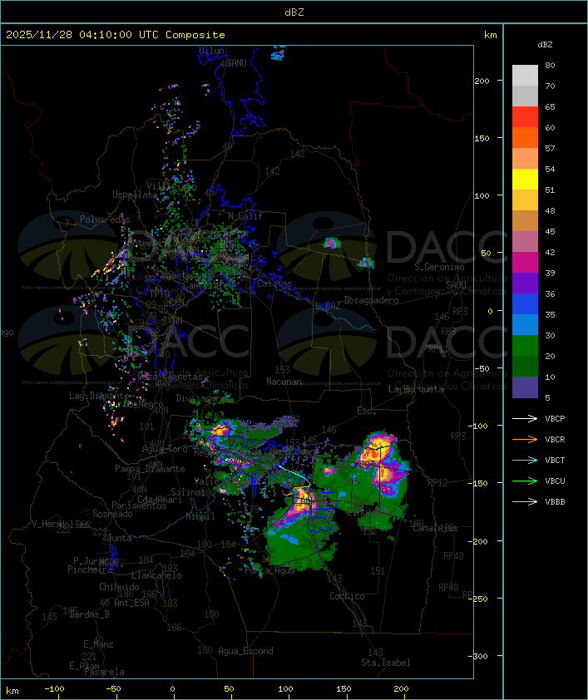
Task: Click the 0 tick on bottom axis
Action: coord(173,689)
